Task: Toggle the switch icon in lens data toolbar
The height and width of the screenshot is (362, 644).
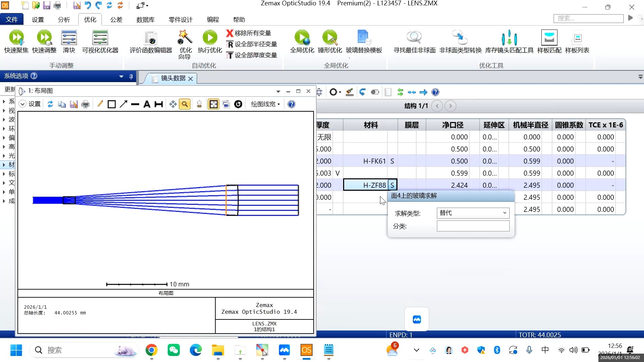Action: tap(375, 92)
